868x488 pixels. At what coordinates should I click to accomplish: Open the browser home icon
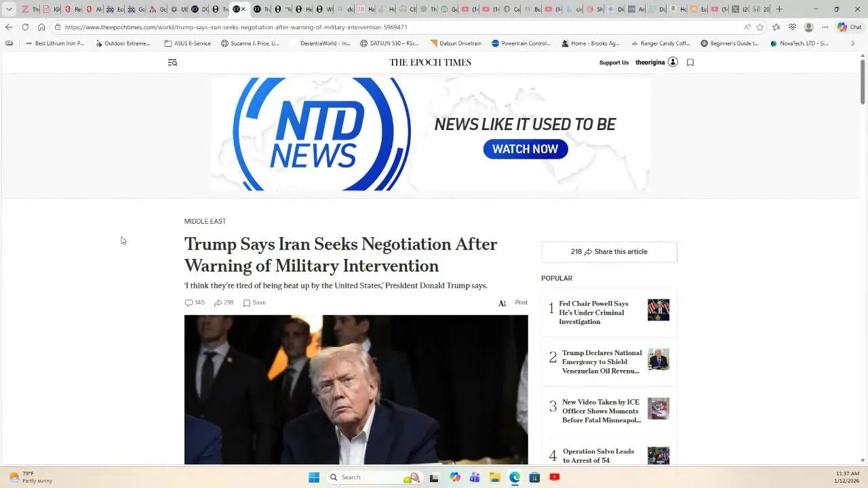tap(41, 27)
